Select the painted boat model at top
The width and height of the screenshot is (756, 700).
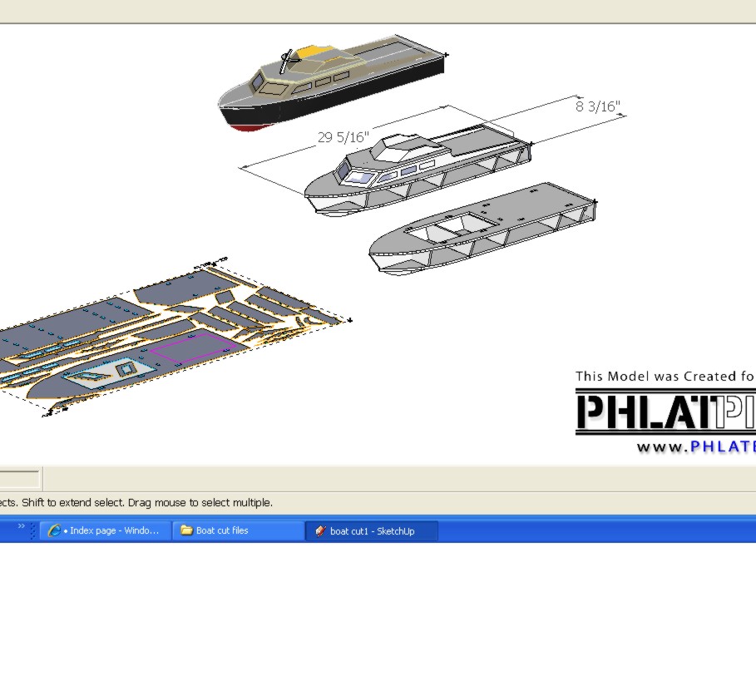click(333, 87)
